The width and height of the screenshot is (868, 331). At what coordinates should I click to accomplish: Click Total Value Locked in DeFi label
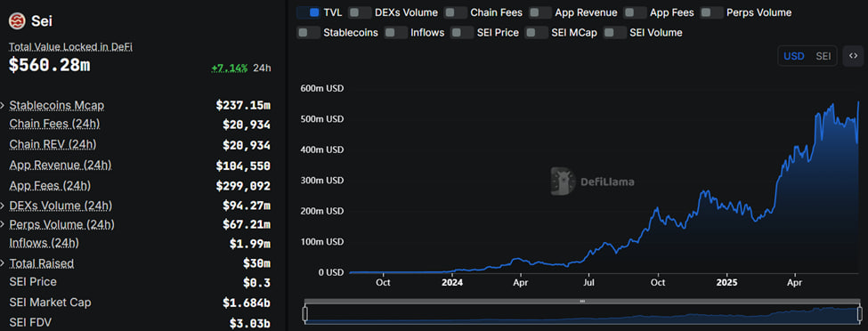pos(71,47)
